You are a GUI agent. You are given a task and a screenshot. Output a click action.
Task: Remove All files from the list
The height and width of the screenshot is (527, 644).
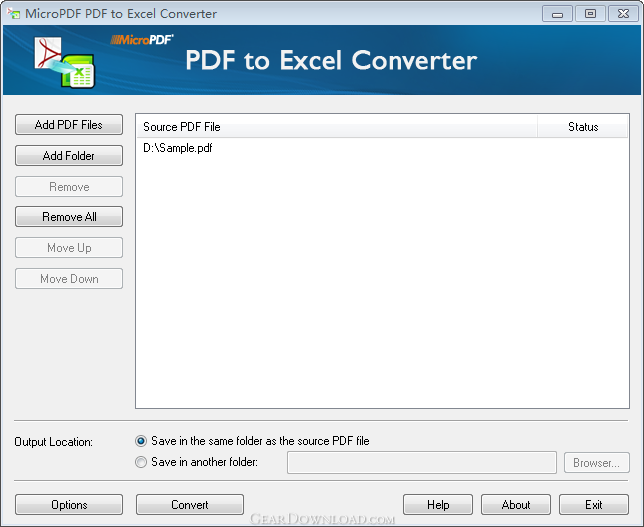(x=69, y=216)
